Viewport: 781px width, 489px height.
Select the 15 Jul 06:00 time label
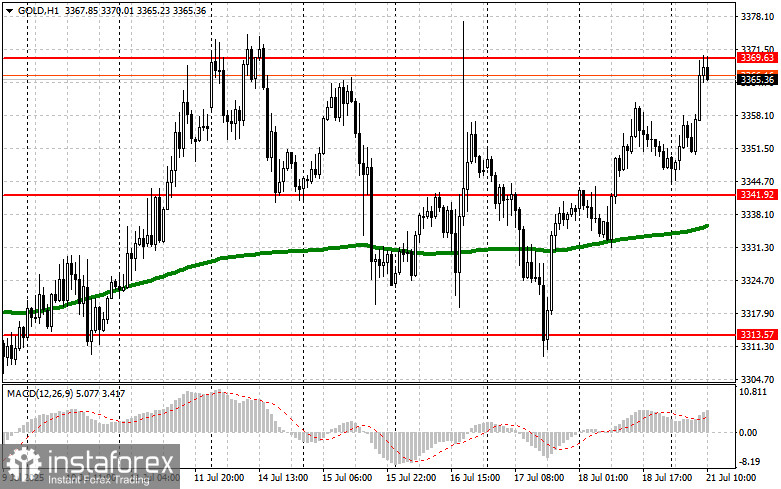point(347,478)
